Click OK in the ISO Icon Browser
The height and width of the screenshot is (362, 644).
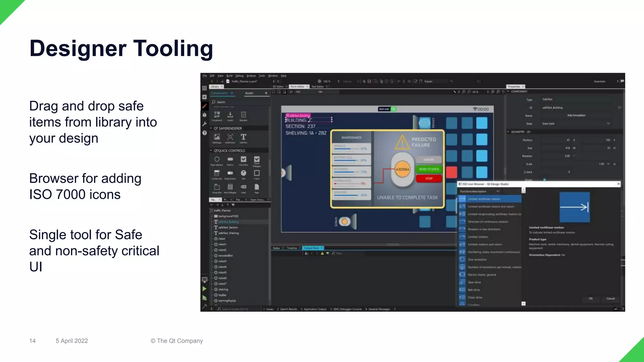[591, 299]
